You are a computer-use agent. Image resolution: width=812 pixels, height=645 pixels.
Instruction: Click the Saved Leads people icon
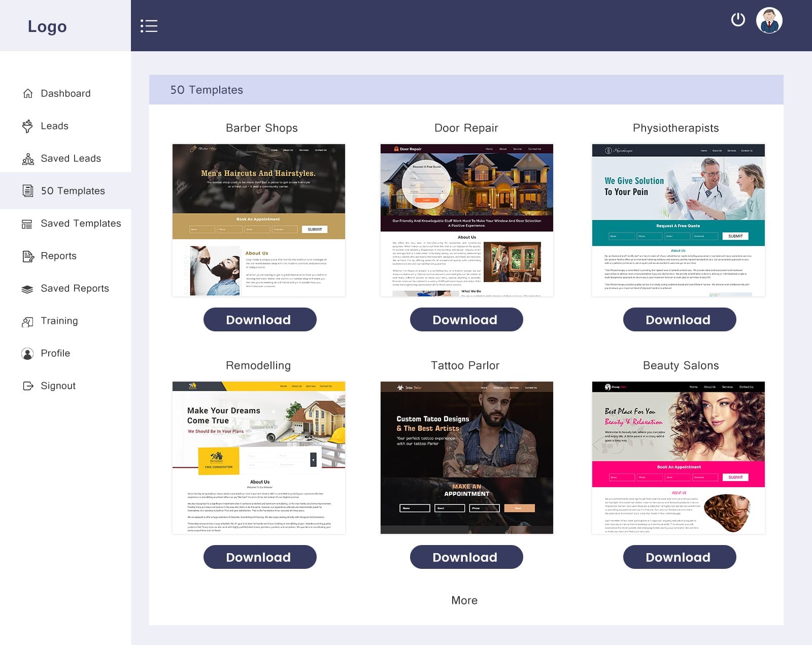pos(28,159)
